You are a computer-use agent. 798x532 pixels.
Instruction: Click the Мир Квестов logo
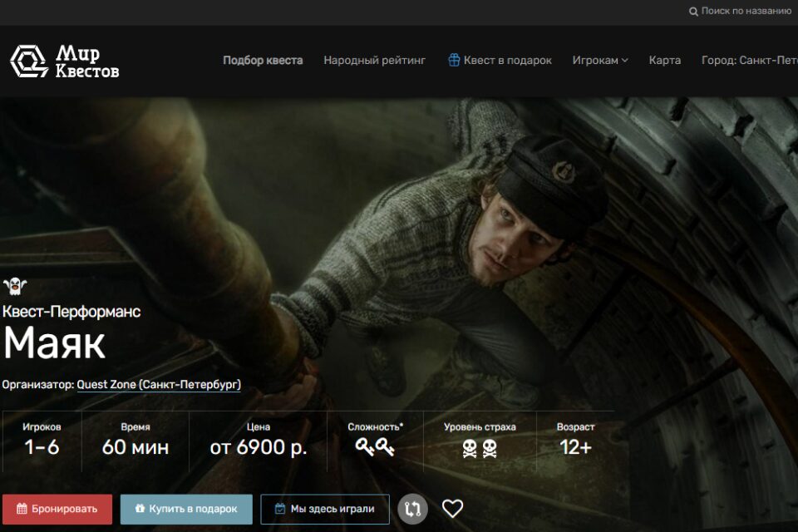pos(65,61)
